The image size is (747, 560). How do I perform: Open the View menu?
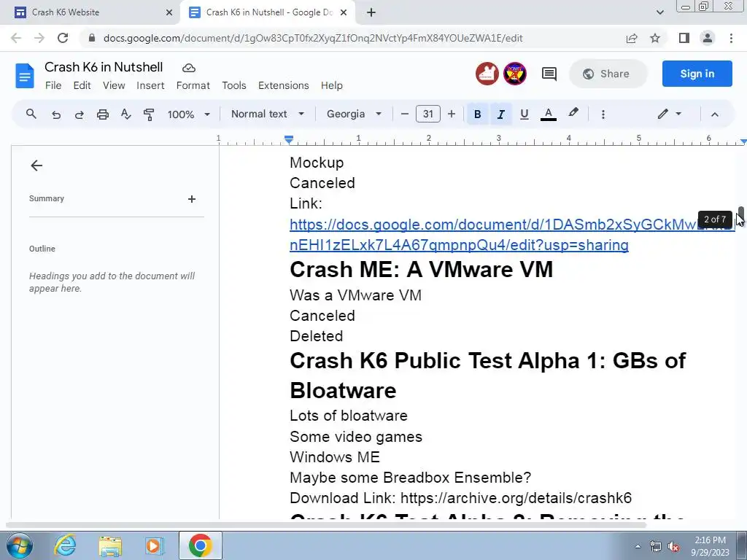(114, 85)
